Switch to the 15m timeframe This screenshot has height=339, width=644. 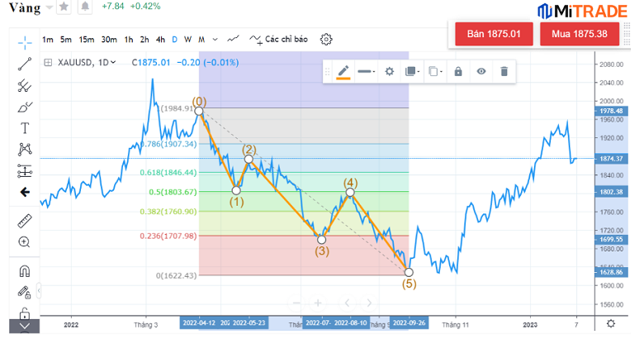87,39
